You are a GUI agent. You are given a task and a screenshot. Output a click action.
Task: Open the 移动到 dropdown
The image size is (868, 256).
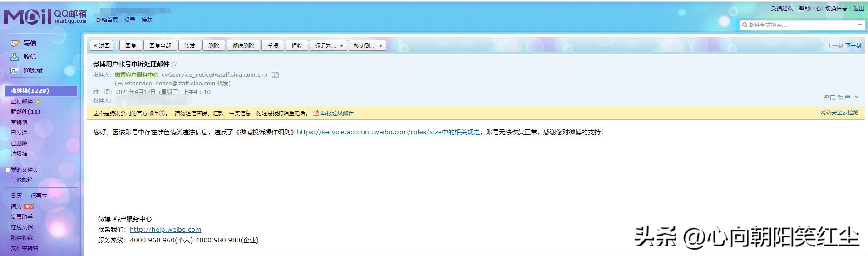coord(367,45)
